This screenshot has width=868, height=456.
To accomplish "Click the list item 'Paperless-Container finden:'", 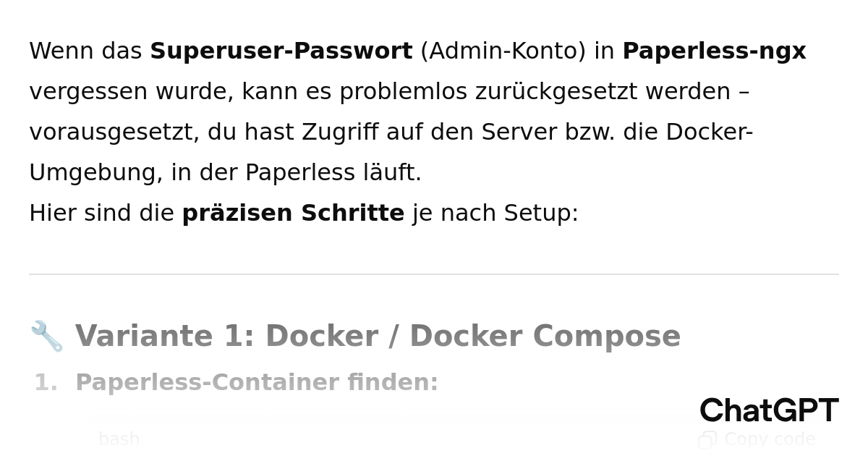I will click(x=257, y=383).
